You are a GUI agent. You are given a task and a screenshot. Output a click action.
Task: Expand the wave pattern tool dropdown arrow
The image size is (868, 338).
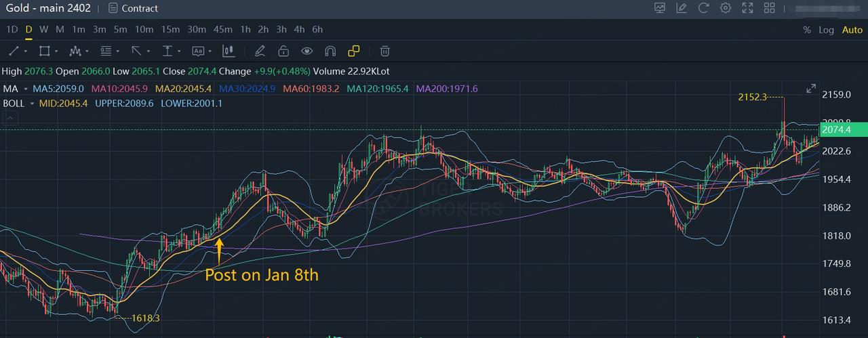87,51
